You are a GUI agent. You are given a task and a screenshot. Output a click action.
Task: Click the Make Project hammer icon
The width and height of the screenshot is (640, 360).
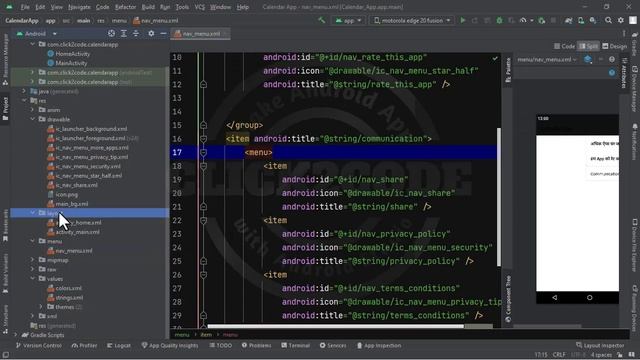click(322, 20)
